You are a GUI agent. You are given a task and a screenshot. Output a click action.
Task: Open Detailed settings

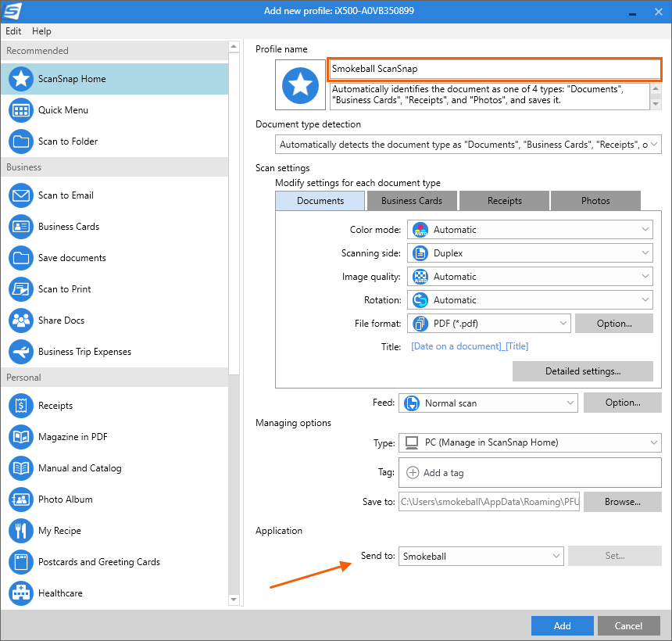click(x=582, y=371)
